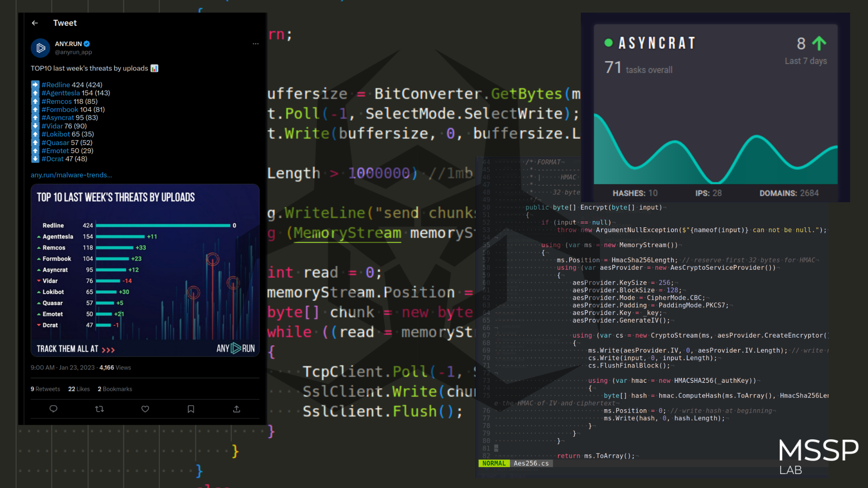Retweet the ANY.RUN tweet
Screen dimensions: 868x488
[x=99, y=409]
